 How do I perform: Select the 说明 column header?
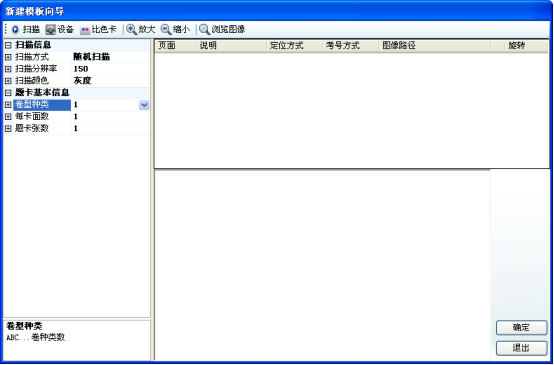click(x=231, y=46)
